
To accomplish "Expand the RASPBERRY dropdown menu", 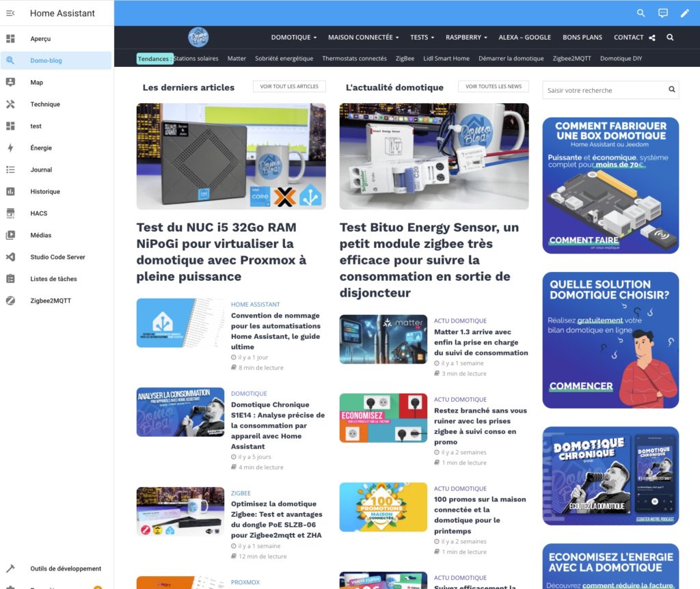I will pos(466,38).
